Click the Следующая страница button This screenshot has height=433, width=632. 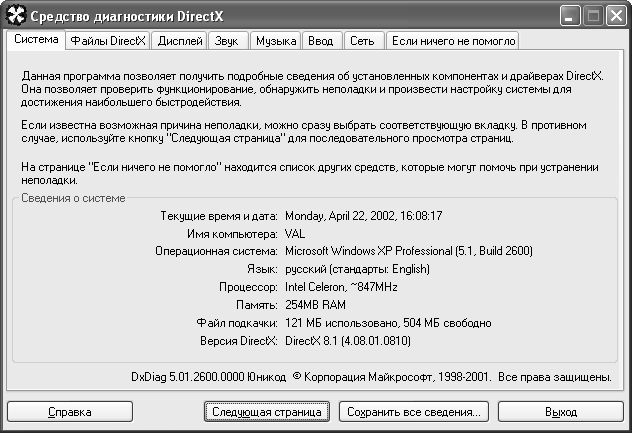point(267,412)
